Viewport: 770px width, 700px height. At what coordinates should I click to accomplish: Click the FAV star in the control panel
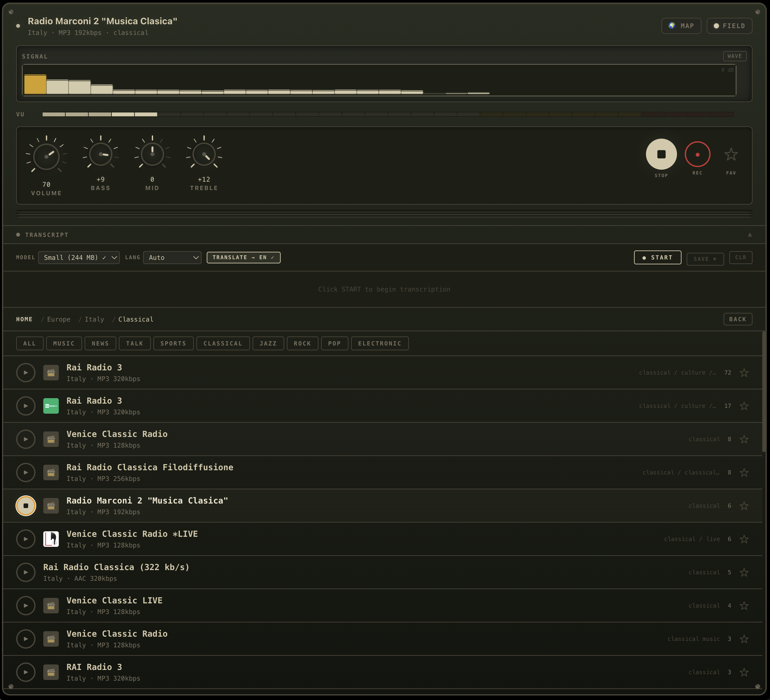731,155
